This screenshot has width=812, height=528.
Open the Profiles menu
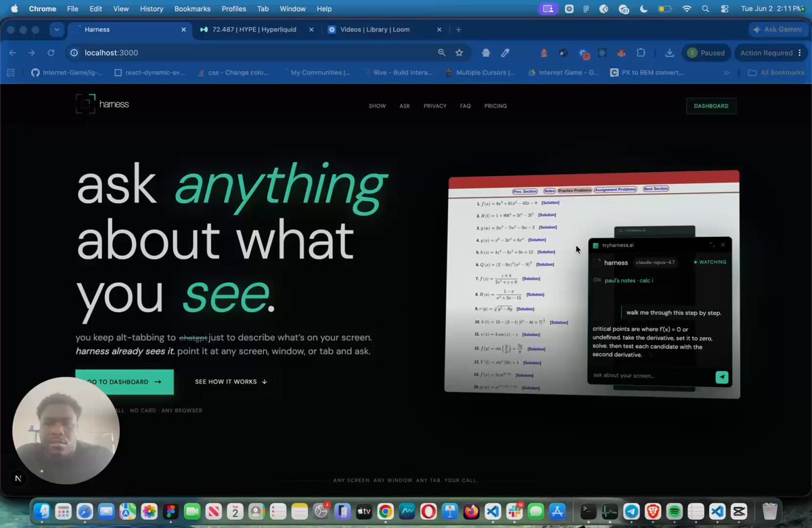234,9
